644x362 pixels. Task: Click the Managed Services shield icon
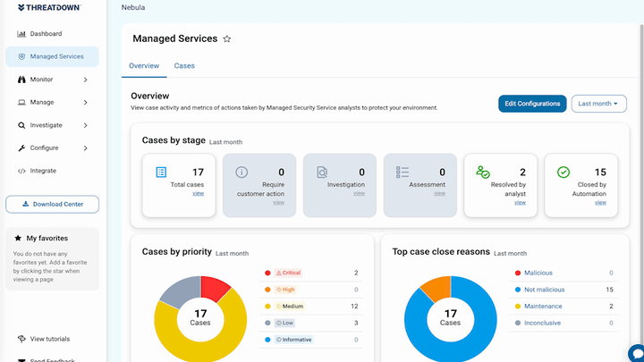click(x=21, y=56)
